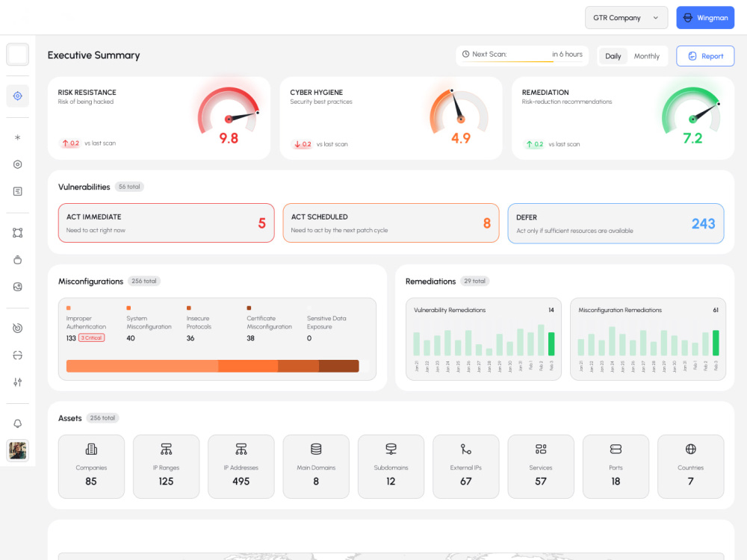Image resolution: width=747 pixels, height=560 pixels.
Task: Select the System Misconfiguration legend swatch
Action: (x=128, y=308)
